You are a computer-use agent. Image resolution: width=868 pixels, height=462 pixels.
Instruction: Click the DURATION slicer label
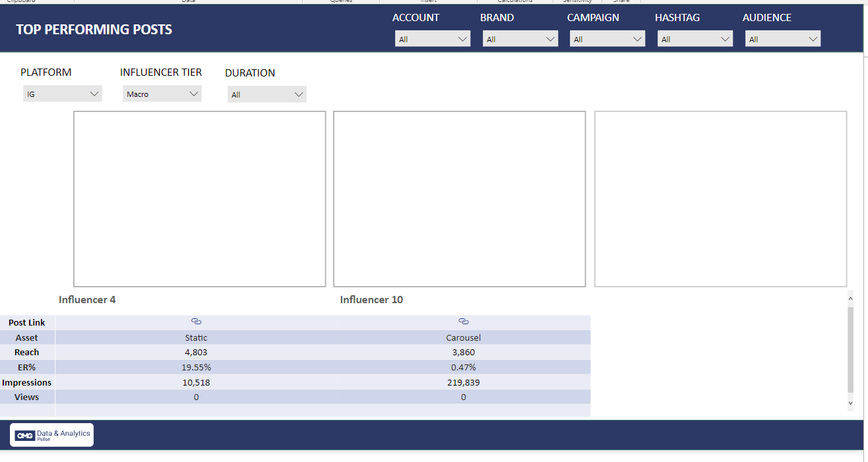coord(250,73)
